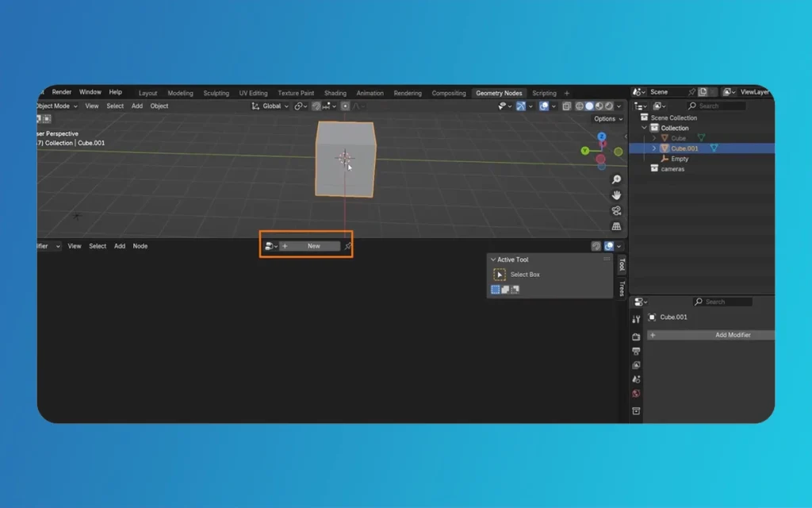Expand the Cube.001 item in outliner

(654, 148)
